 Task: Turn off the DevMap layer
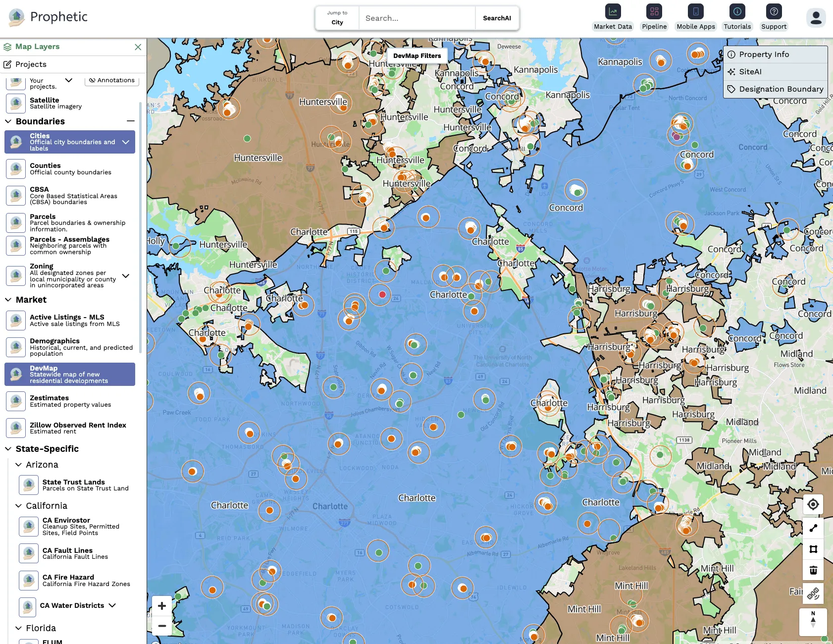click(x=70, y=375)
